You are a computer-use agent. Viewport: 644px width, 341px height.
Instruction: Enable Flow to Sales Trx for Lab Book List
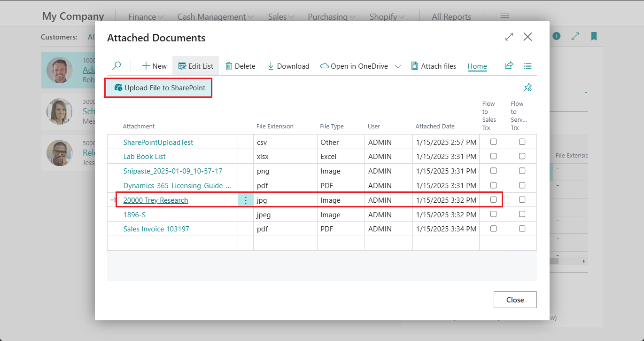click(x=493, y=156)
